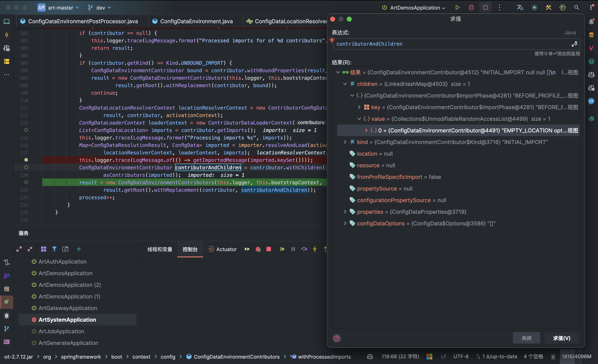598x364 pixels.
Task: Collapse the children LinkedHashMap node
Action: point(345,84)
